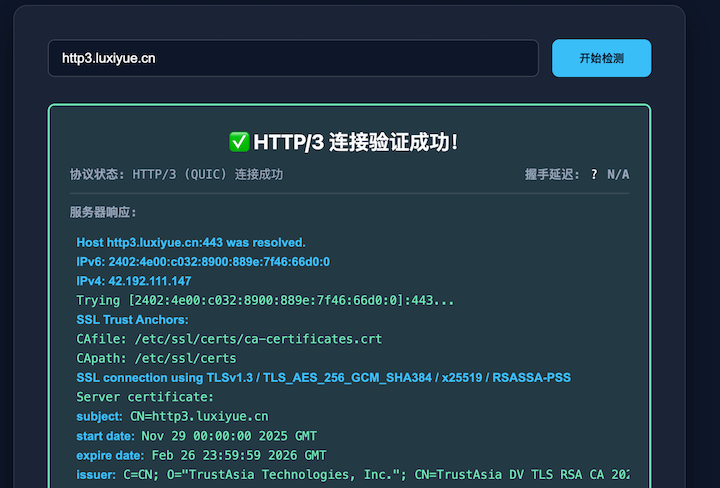Click the IPv4 42.192.111.147 line
Viewport: 720px width, 488px height.
point(134,281)
